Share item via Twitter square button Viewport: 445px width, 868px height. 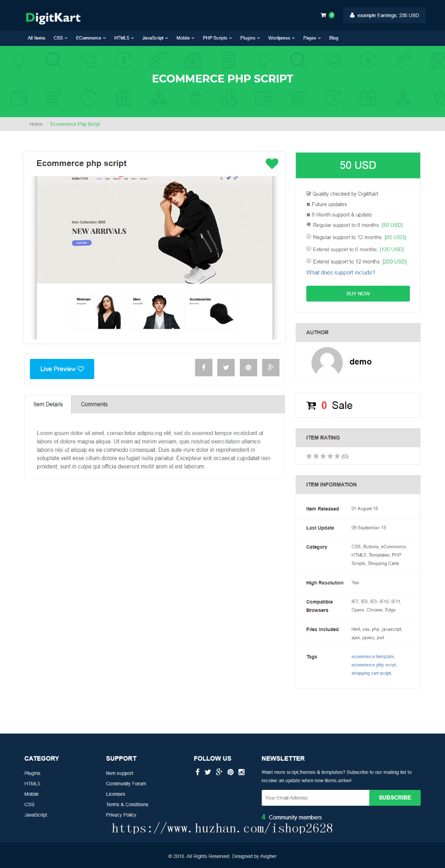[x=226, y=367]
